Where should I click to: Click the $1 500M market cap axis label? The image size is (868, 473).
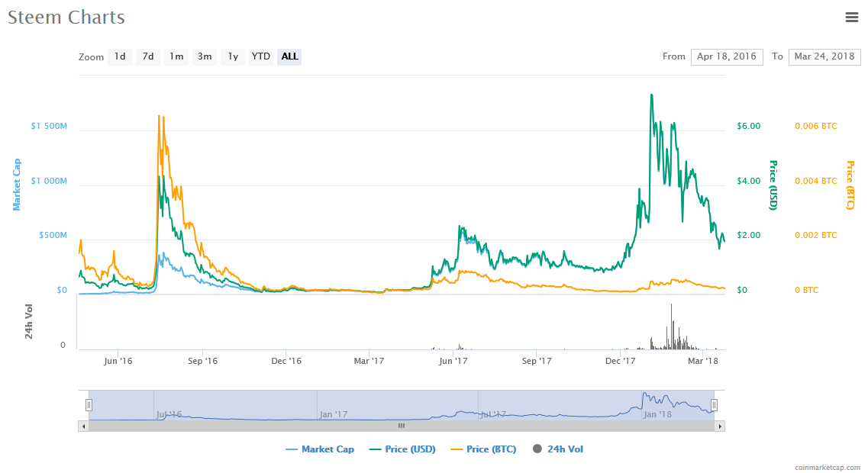(x=49, y=126)
